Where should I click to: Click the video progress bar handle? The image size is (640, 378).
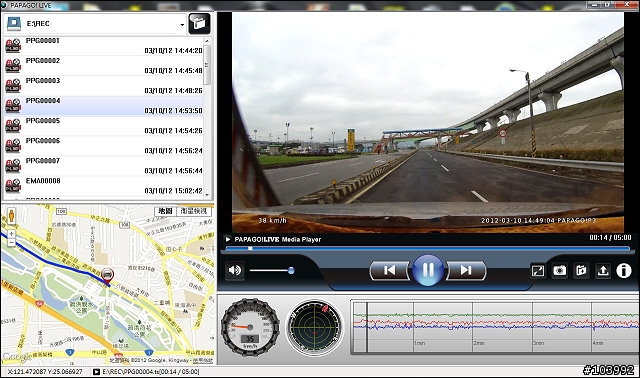click(x=250, y=248)
